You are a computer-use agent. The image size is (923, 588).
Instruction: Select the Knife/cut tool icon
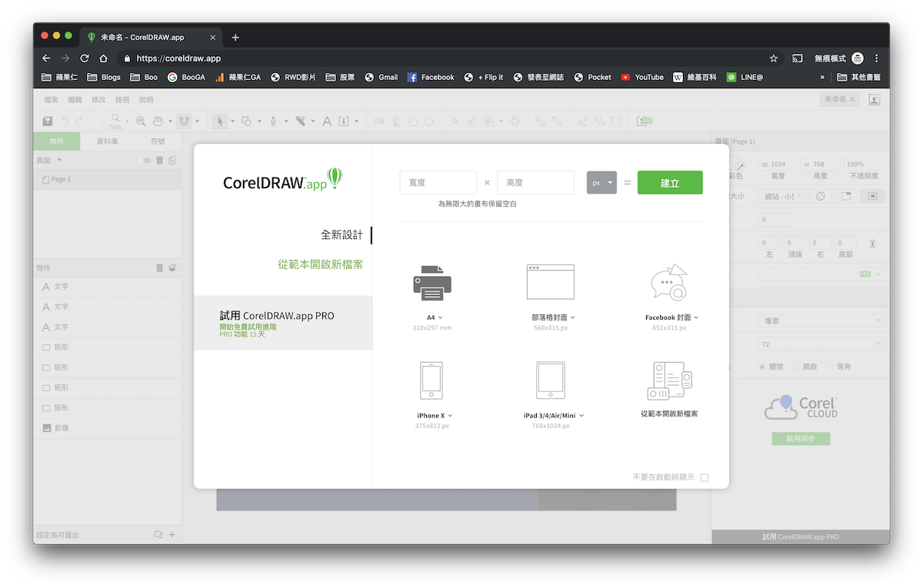point(301,121)
